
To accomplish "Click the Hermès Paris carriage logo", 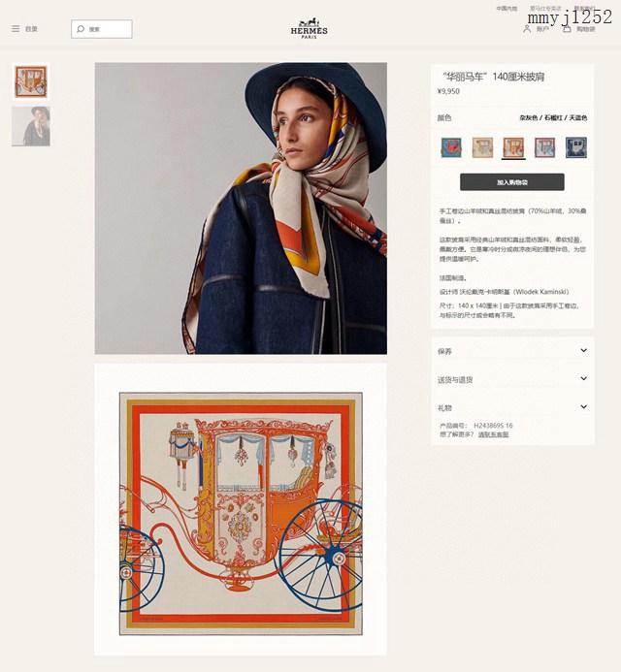I will tap(309, 28).
